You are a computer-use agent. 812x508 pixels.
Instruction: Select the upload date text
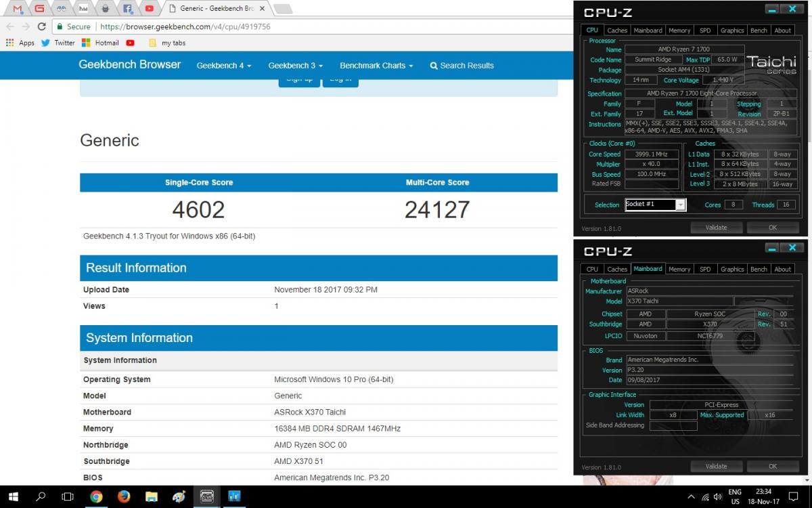tap(325, 289)
